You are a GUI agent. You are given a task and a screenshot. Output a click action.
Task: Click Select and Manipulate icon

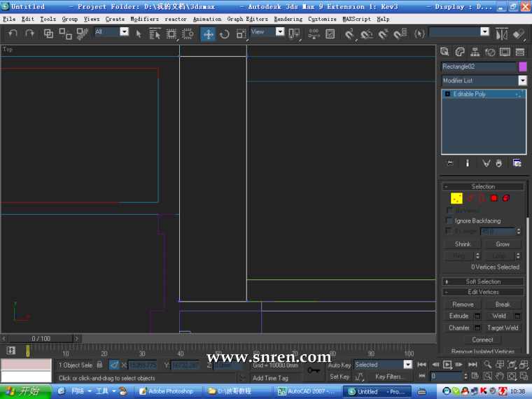tap(314, 34)
